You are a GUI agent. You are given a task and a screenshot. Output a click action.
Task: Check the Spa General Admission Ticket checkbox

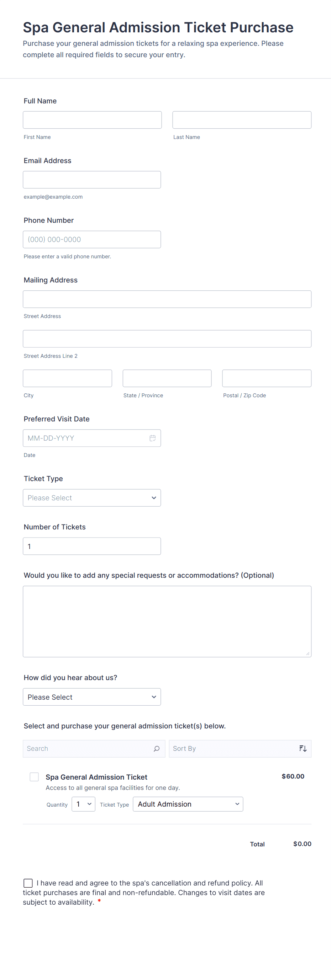point(34,776)
